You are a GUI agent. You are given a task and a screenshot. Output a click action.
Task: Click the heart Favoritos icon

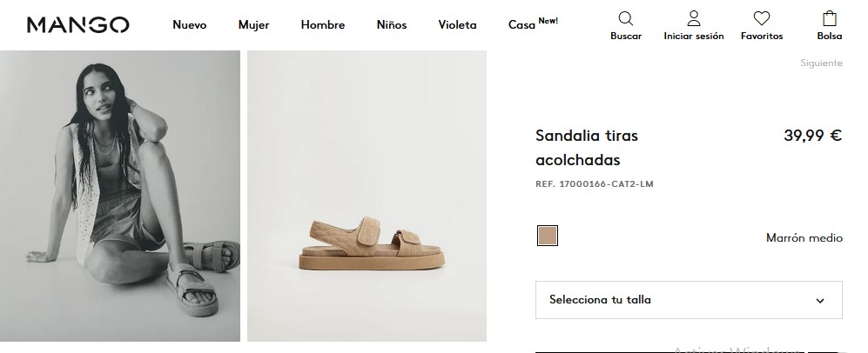[762, 19]
